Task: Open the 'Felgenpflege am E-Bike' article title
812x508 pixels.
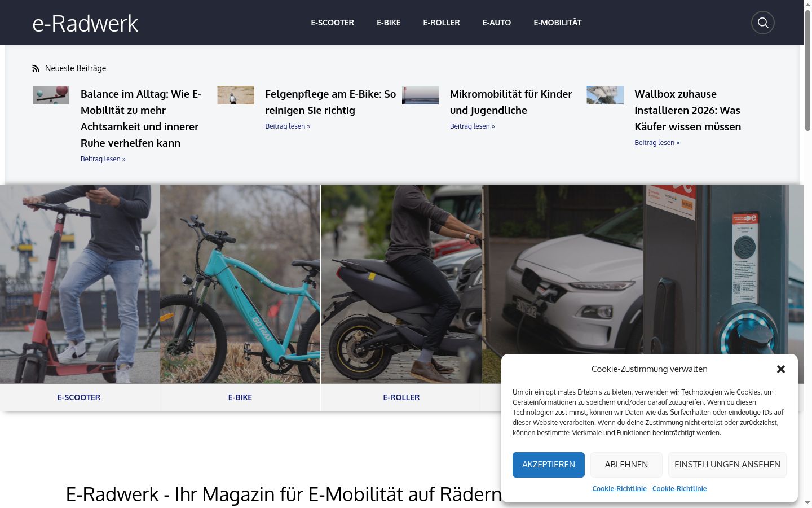Action: click(330, 102)
